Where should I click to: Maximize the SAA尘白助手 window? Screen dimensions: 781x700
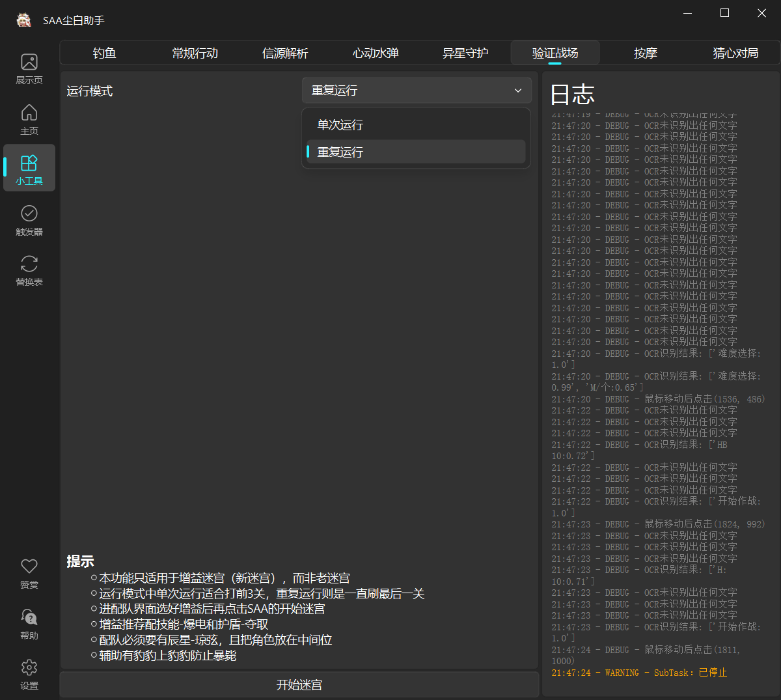click(724, 13)
